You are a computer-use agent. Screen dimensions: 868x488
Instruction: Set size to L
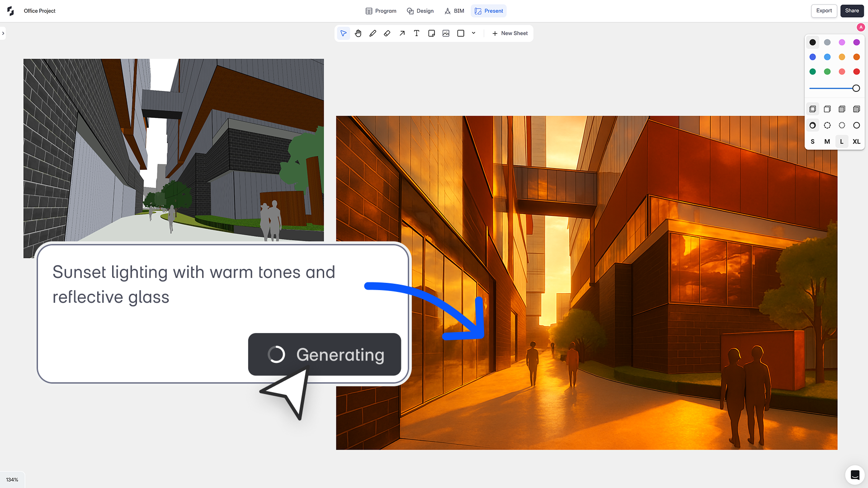click(x=842, y=141)
